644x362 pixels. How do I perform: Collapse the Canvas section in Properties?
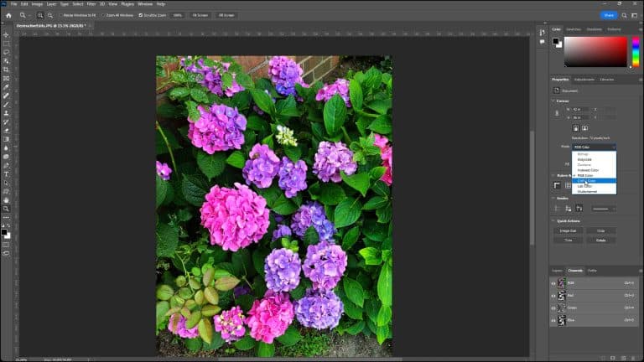(x=553, y=101)
